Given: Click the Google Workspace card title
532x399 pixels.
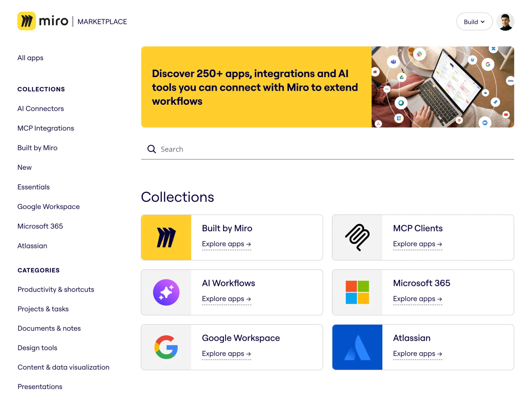Looking at the screenshot, I should 241,338.
